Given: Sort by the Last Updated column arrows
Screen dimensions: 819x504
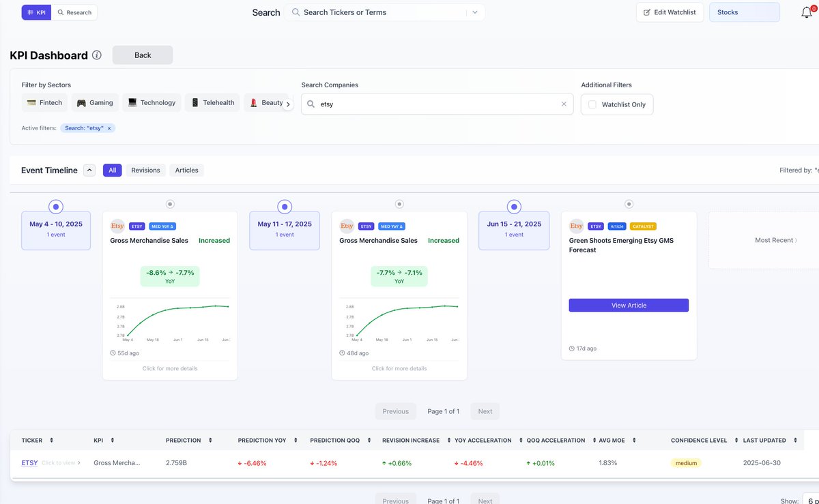Looking at the screenshot, I should tap(795, 441).
